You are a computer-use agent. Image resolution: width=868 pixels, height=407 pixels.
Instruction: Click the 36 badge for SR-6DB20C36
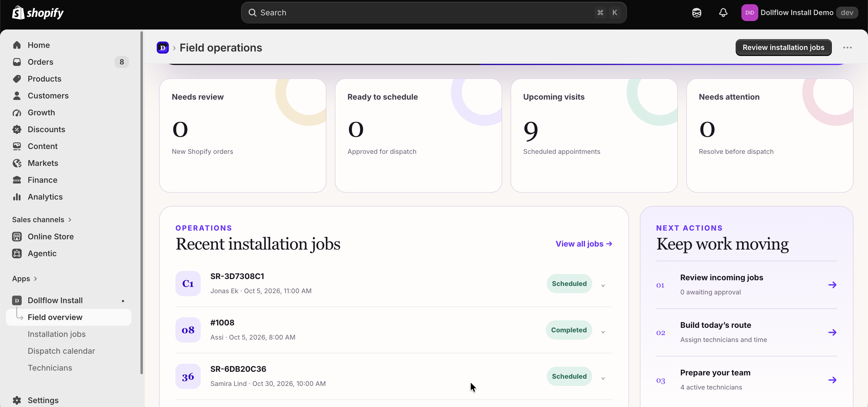tap(188, 376)
